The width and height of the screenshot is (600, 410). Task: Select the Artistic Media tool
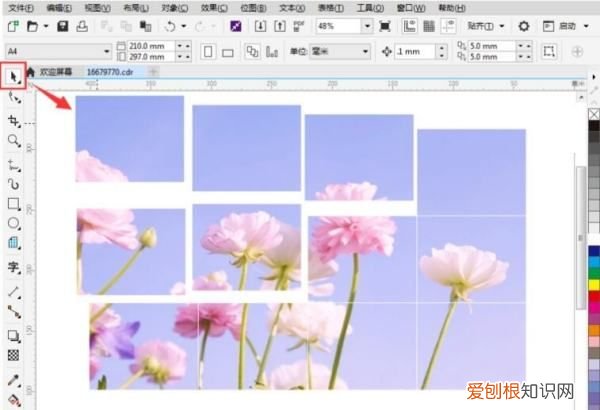pos(14,185)
